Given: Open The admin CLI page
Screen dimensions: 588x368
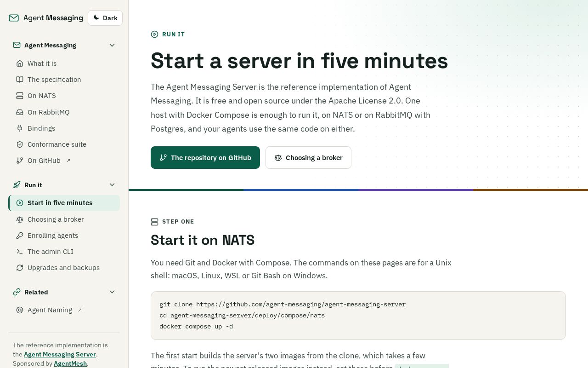Looking at the screenshot, I should tap(64, 252).
